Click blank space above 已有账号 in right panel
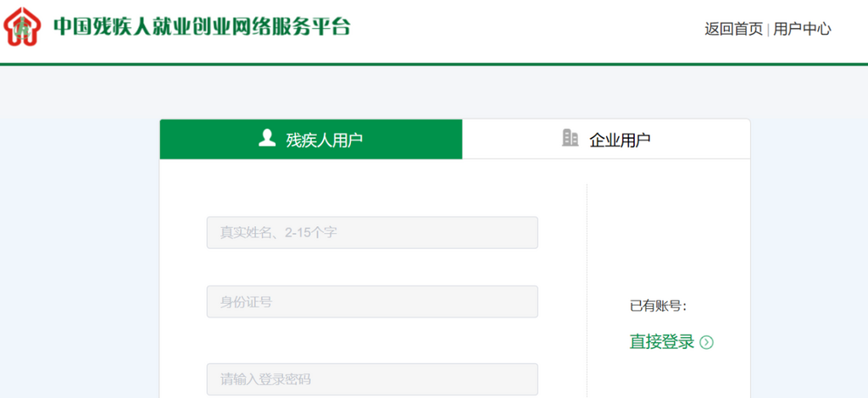 pyautogui.click(x=668, y=237)
